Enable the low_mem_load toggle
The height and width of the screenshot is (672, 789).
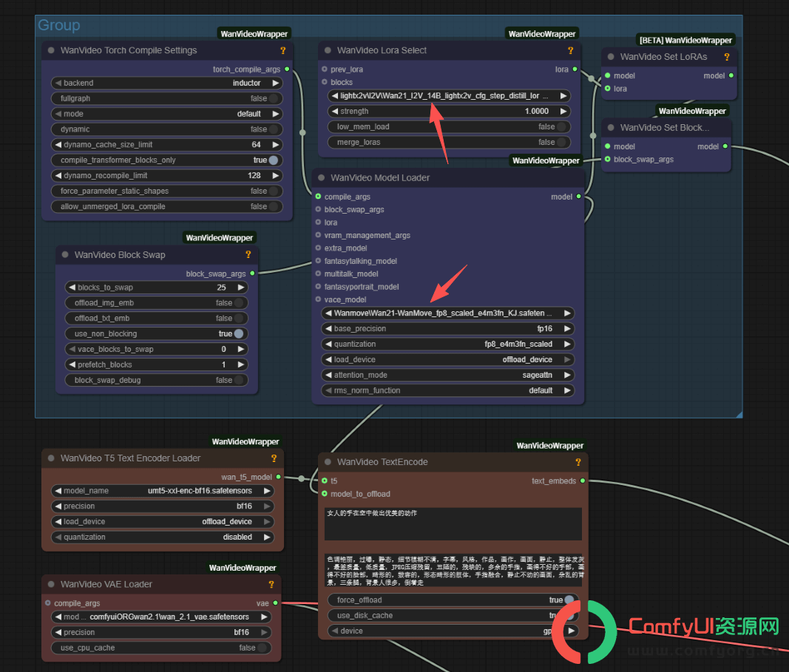pos(450,126)
